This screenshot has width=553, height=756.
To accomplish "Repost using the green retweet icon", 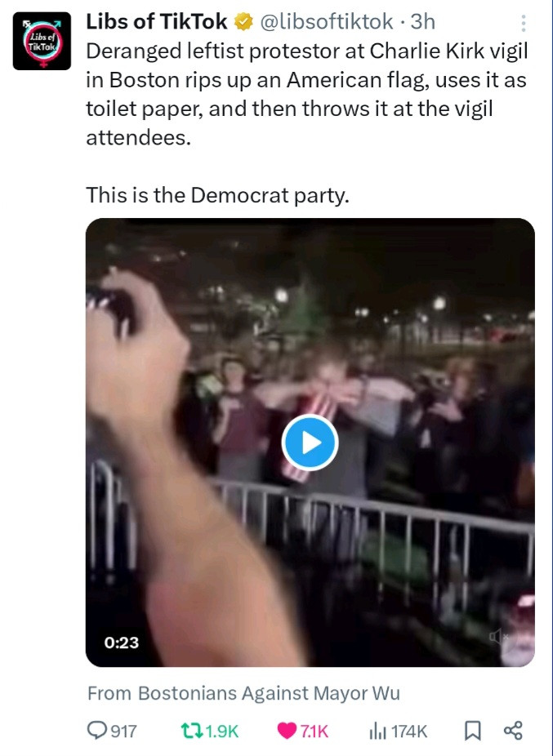I will tap(191, 731).
